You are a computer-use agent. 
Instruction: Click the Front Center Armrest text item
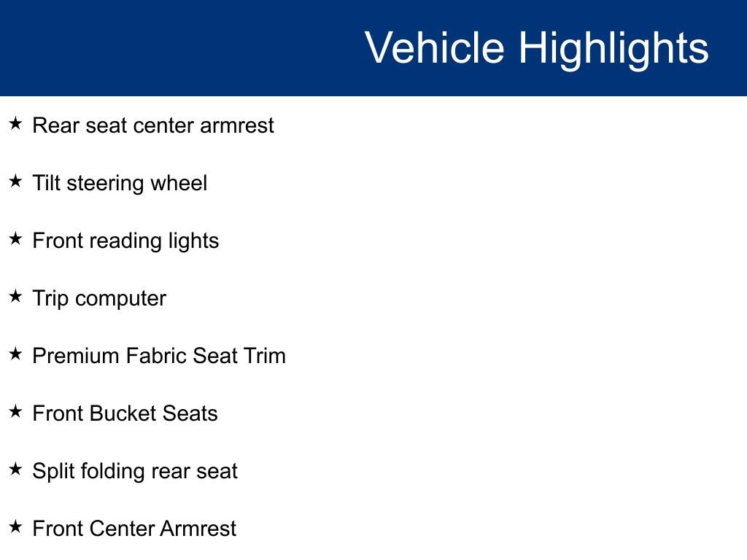pos(134,529)
